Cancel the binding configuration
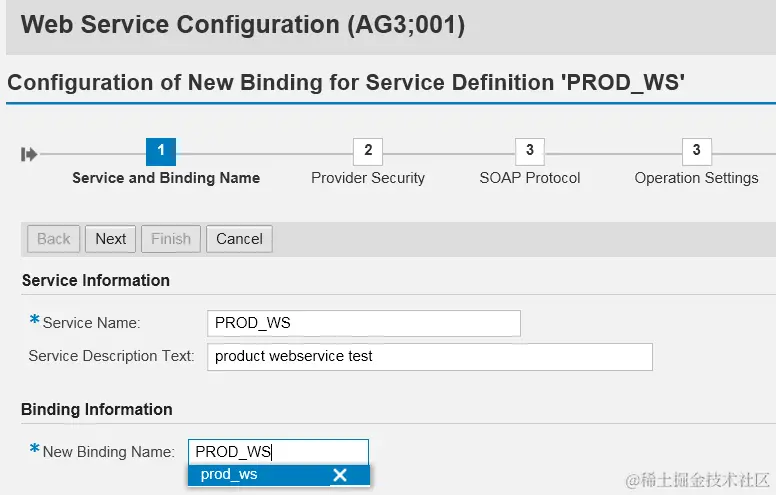The height and width of the screenshot is (495, 776). (x=239, y=239)
